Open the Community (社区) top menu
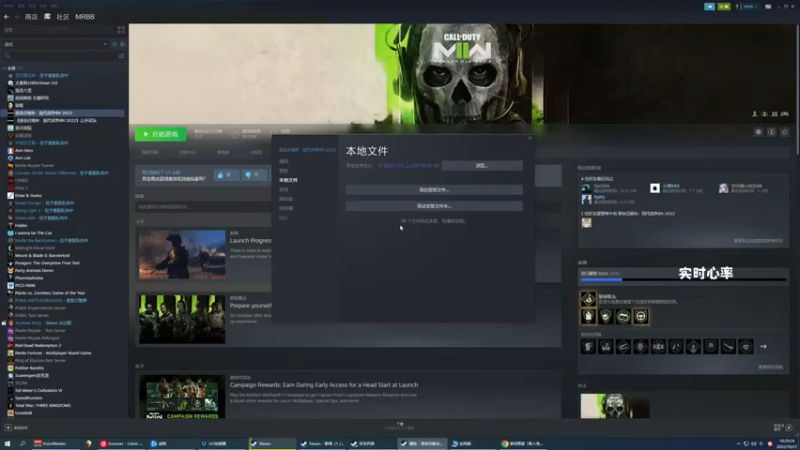 pyautogui.click(x=63, y=17)
